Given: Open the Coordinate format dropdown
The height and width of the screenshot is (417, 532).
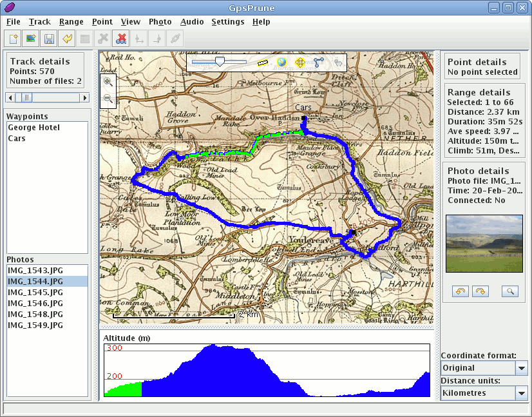Looking at the screenshot, I should pyautogui.click(x=522, y=368).
